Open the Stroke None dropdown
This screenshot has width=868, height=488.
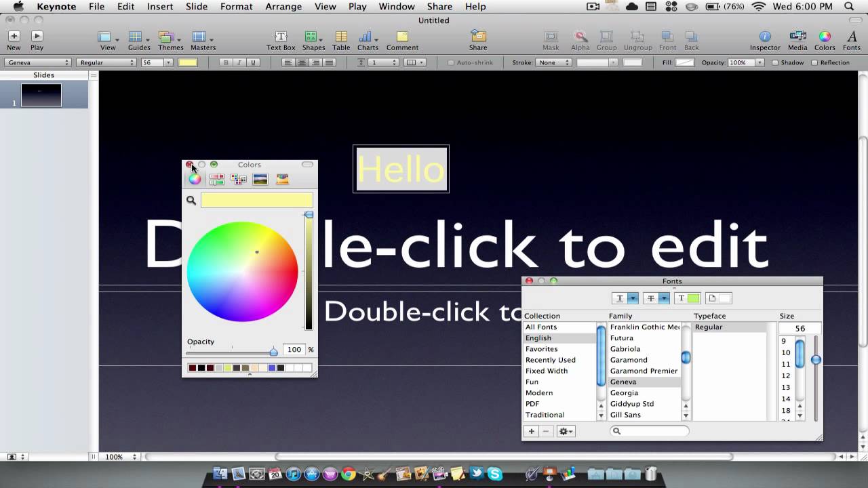coord(553,62)
